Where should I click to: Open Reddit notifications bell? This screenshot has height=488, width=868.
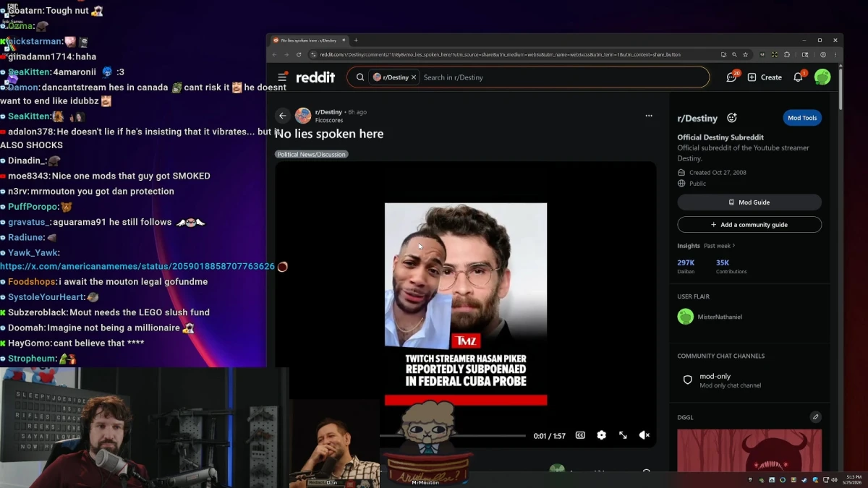pos(799,77)
